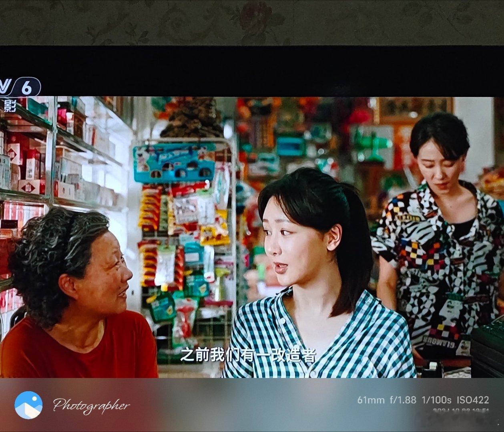Click the "f/1.88" aperture value
The image size is (504, 432).
tap(403, 400)
